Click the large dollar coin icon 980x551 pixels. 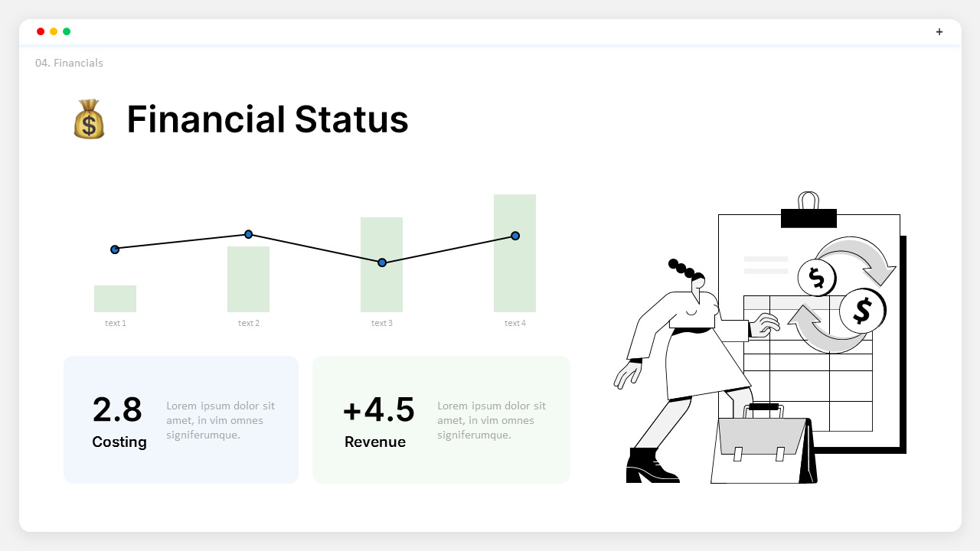coord(862,310)
